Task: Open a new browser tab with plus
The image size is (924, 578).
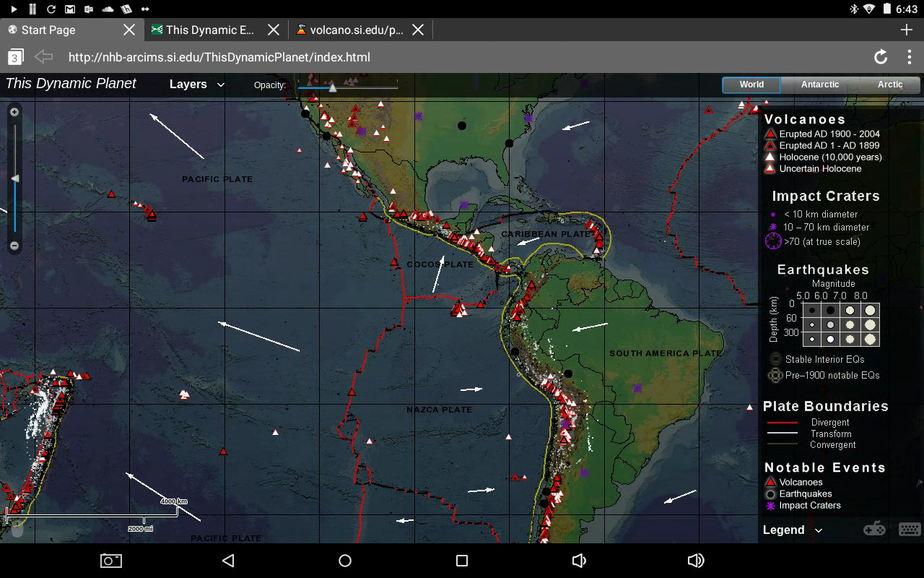Action: coord(907,30)
